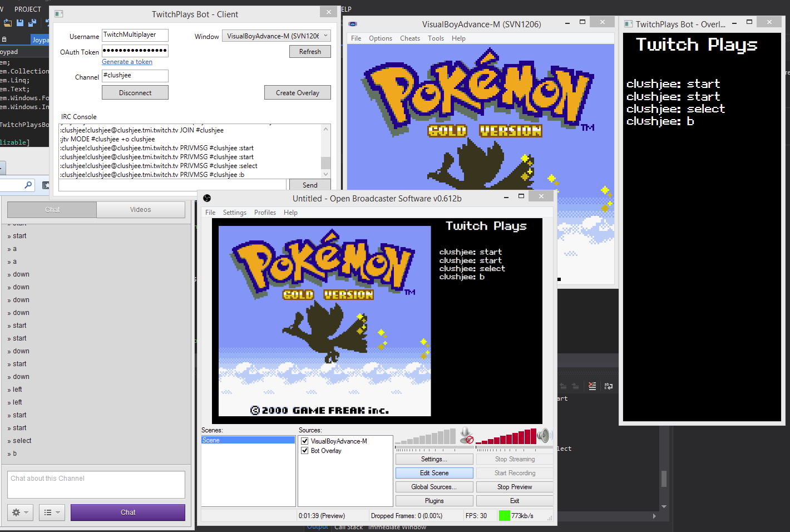The image size is (790, 532).
Task: Click the bookmark star icon in browser
Action: click(46, 185)
